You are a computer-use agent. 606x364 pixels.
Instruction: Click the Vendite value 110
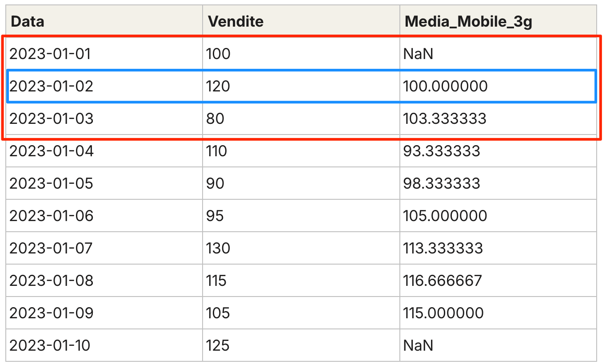point(216,151)
